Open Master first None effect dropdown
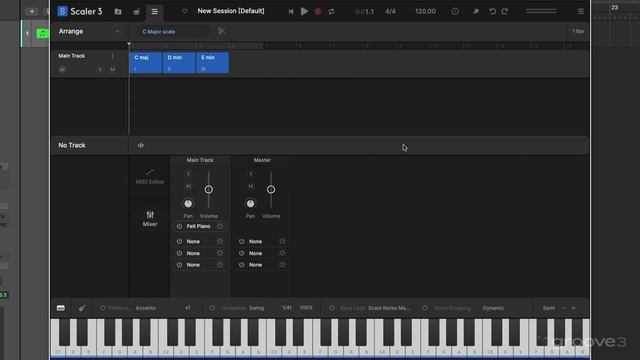The height and width of the screenshot is (360, 640). 256,242
